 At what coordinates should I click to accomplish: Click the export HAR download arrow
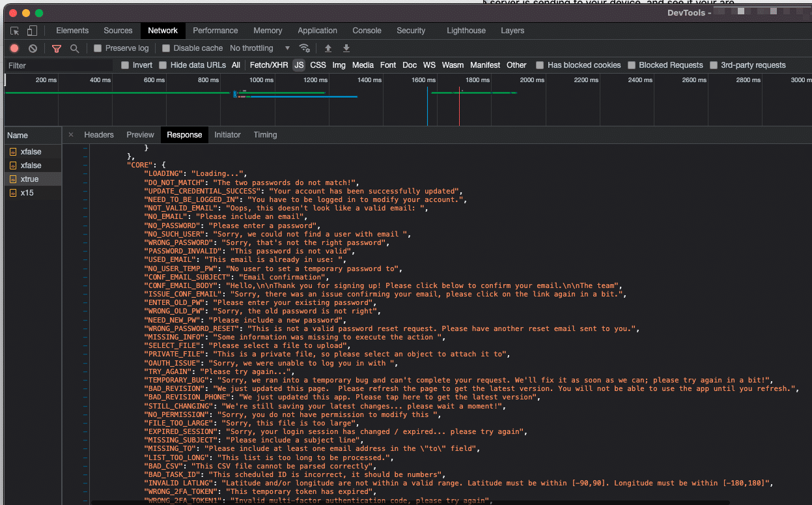pyautogui.click(x=346, y=48)
